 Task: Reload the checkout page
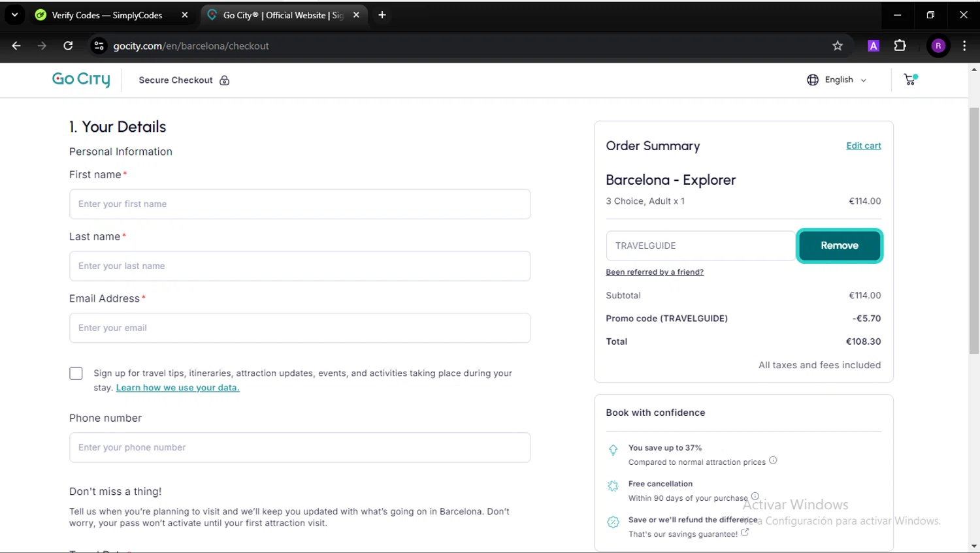pyautogui.click(x=68, y=46)
